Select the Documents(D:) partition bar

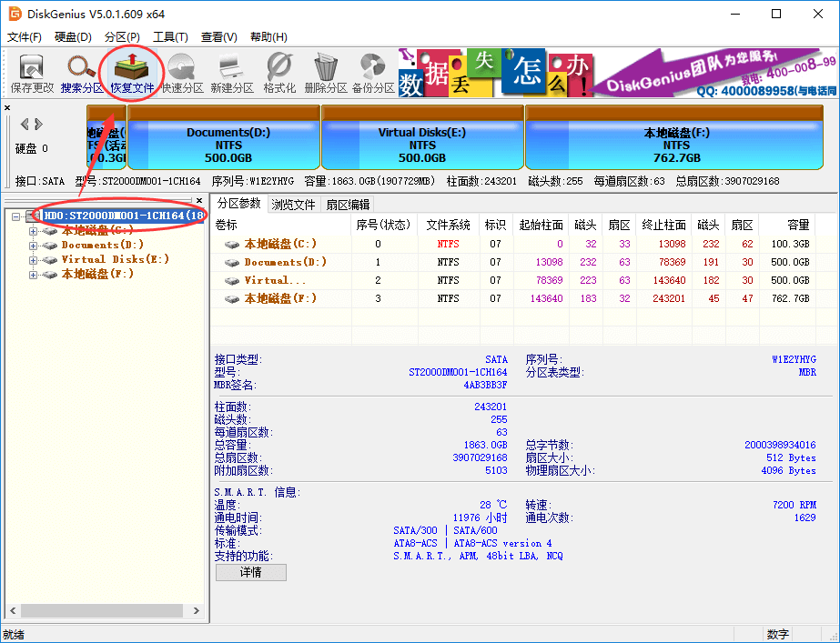(x=224, y=137)
